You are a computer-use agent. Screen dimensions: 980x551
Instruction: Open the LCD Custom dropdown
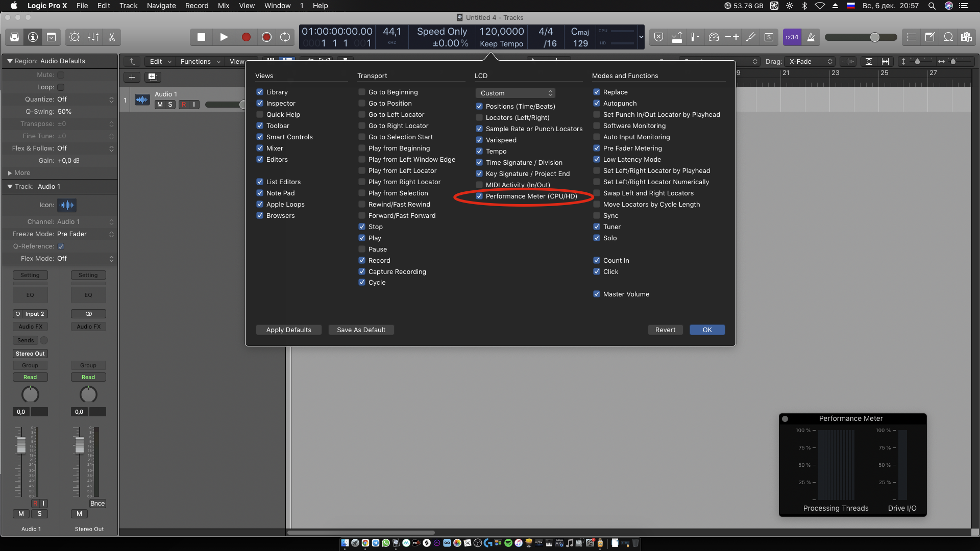[x=516, y=93]
